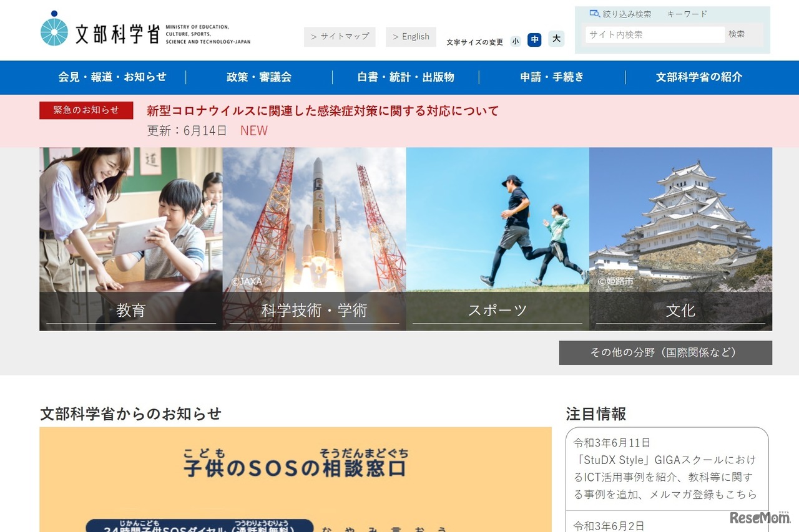Open the coronavirus emergency notice link

click(x=322, y=110)
